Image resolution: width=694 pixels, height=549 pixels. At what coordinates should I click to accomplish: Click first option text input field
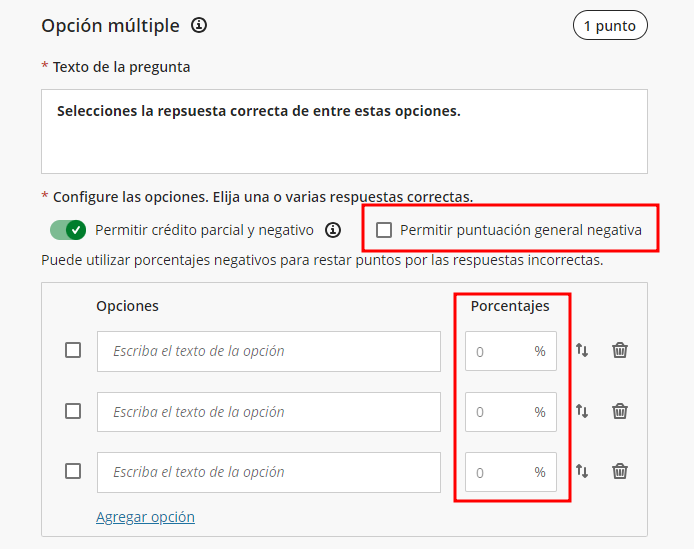(x=268, y=351)
